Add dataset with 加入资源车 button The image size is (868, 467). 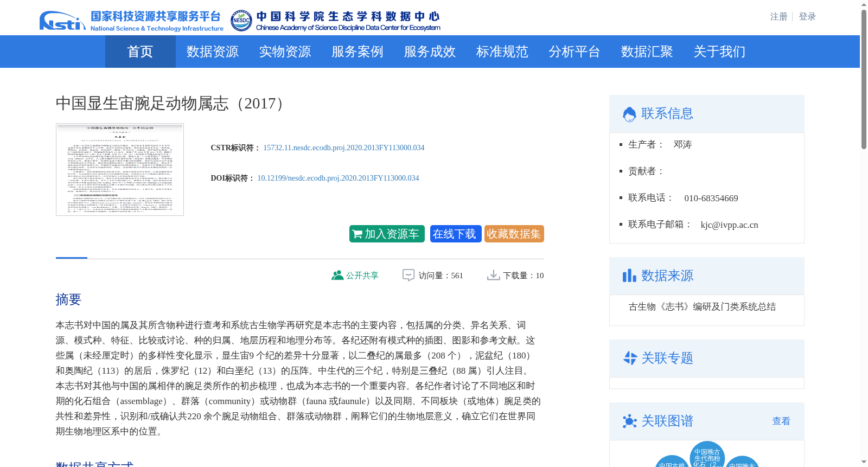[387, 234]
